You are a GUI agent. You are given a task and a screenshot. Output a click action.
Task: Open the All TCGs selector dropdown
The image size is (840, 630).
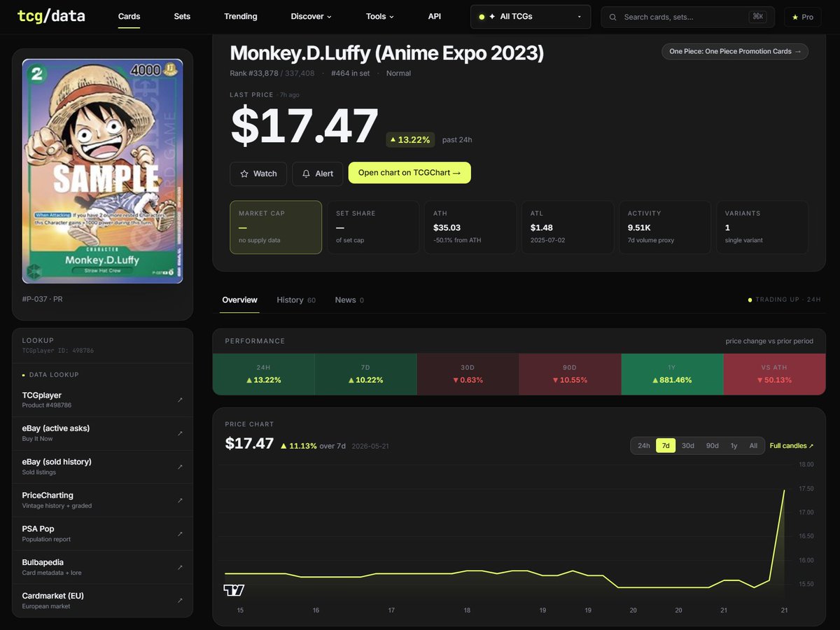(531, 16)
